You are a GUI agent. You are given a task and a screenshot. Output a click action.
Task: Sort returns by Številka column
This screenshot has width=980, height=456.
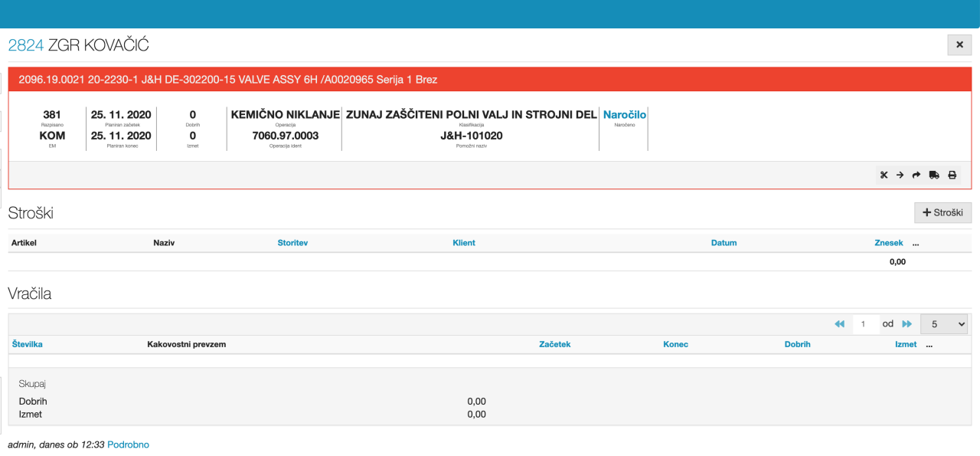point(27,344)
